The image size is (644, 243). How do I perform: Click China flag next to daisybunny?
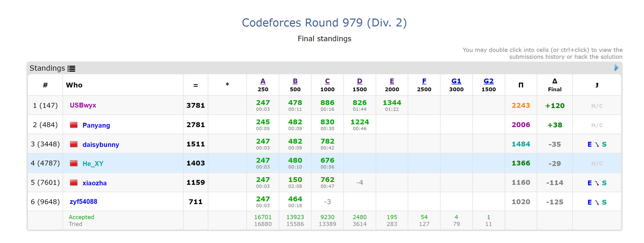point(74,144)
